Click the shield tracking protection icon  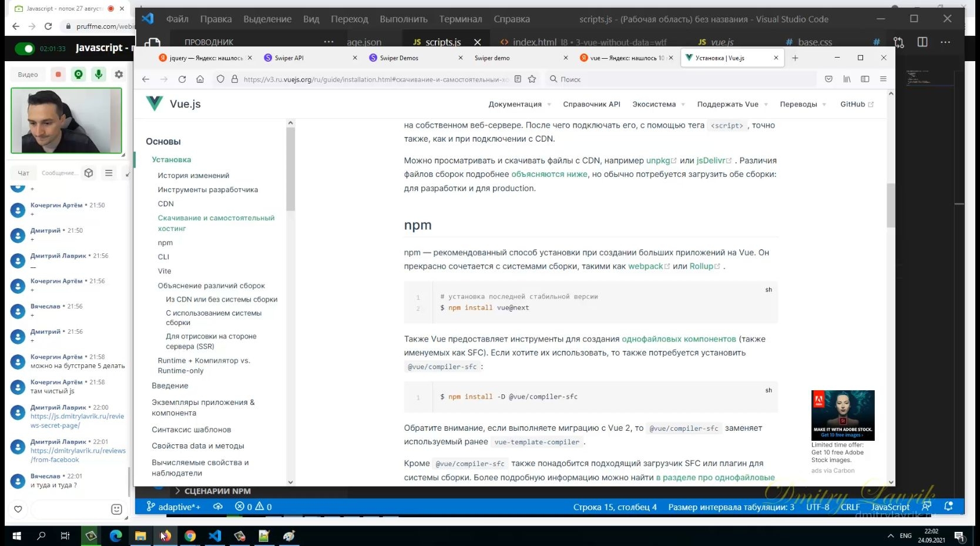coord(220,79)
